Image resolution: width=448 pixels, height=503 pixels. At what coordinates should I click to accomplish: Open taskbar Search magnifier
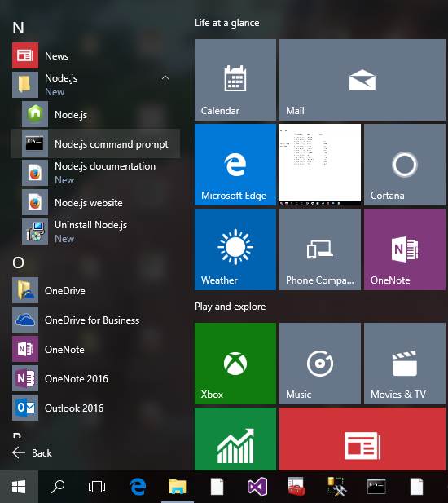point(58,487)
